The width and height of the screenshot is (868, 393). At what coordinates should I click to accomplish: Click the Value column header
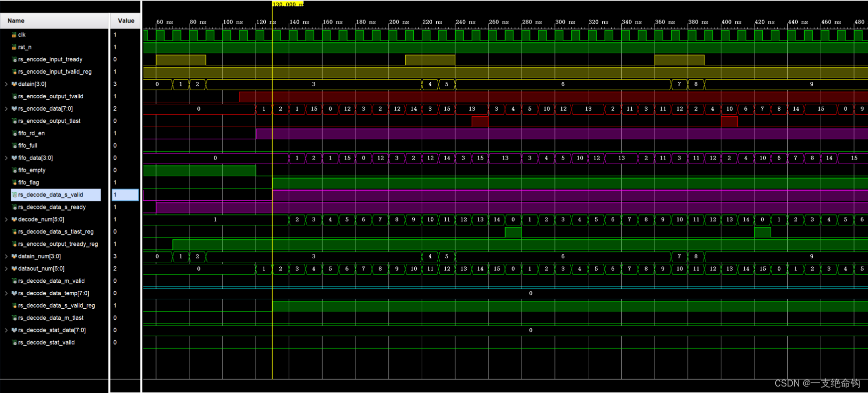point(126,21)
